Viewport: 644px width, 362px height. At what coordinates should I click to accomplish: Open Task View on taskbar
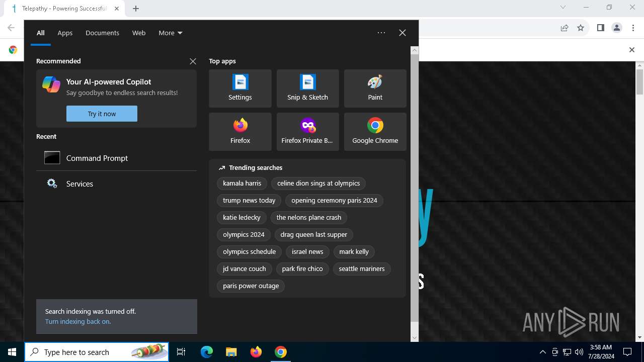181,352
